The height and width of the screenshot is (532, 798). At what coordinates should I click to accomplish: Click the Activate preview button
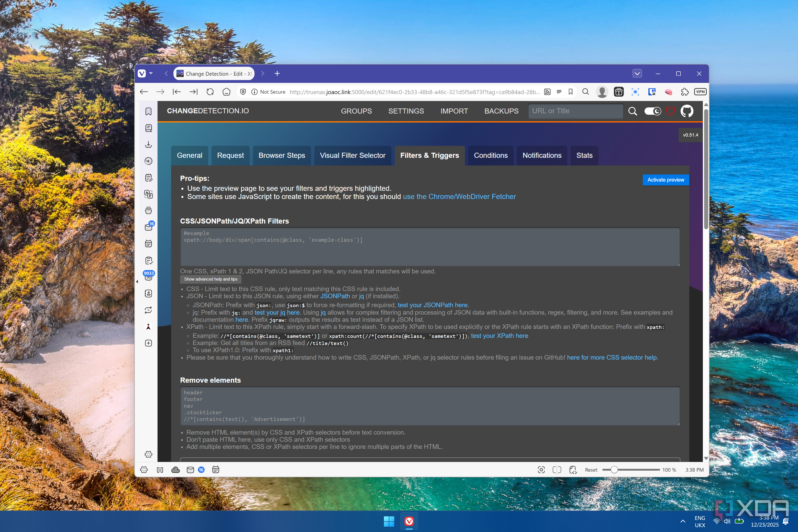coord(666,180)
